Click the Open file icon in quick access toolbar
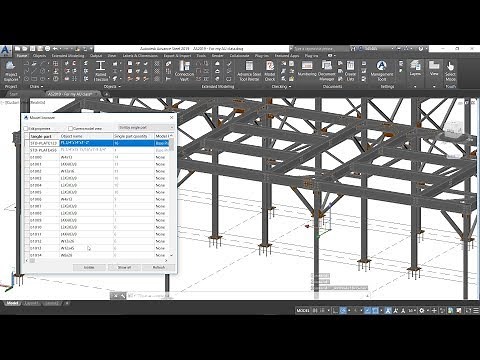The image size is (480, 360). (x=25, y=49)
